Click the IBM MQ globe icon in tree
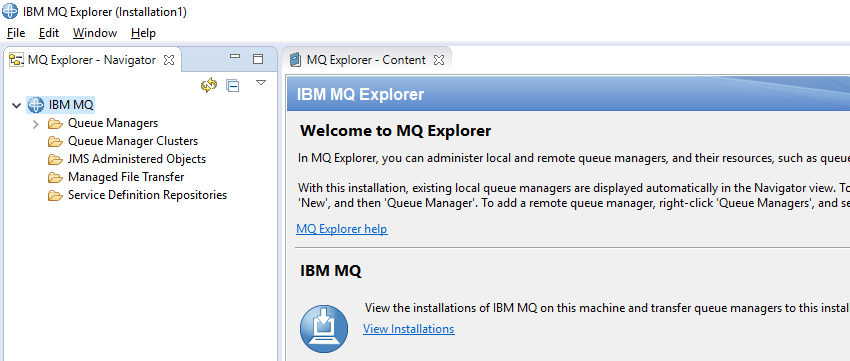 (36, 105)
